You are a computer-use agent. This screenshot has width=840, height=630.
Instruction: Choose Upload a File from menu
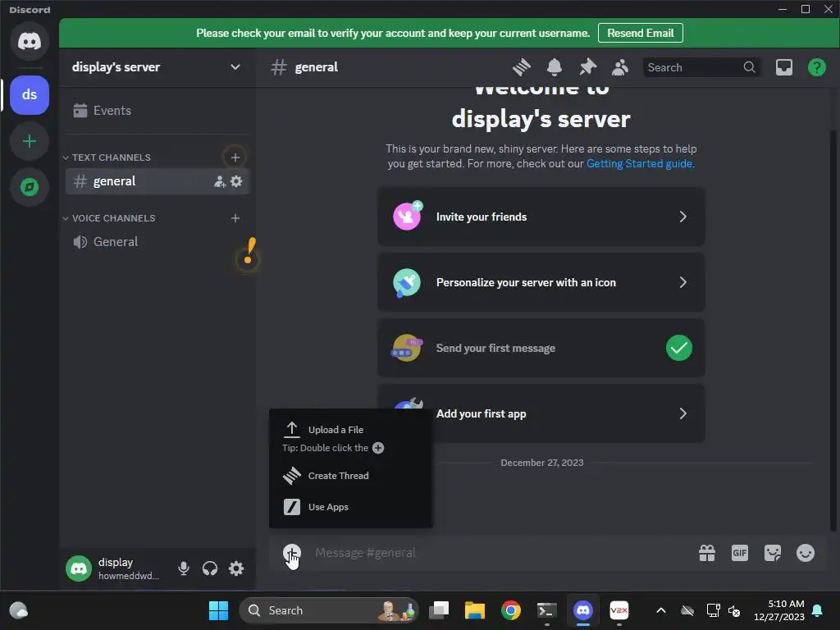(351, 430)
